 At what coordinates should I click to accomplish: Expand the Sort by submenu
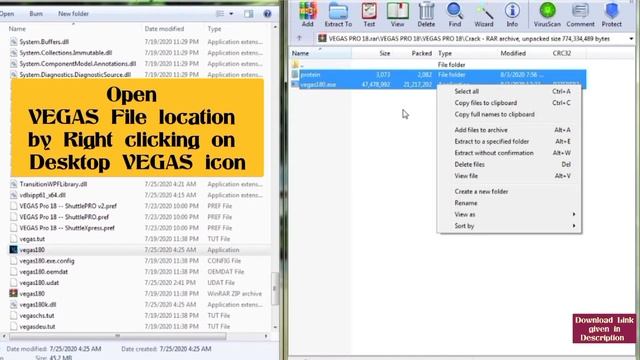[509, 225]
